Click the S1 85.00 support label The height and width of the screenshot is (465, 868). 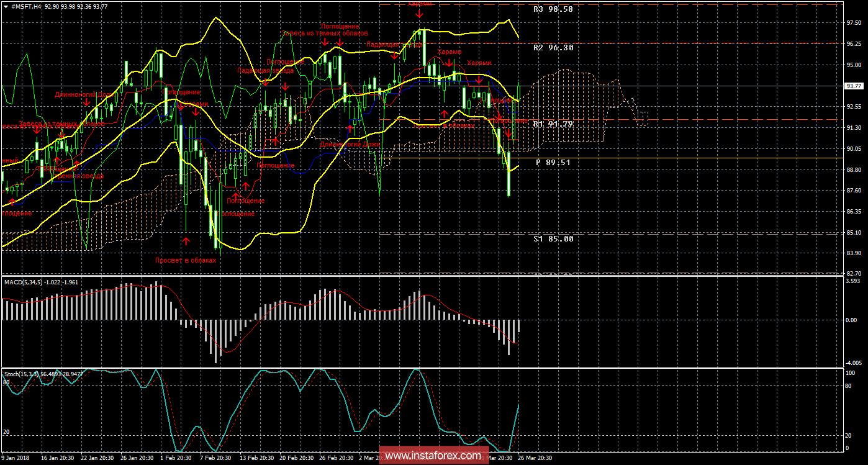pyautogui.click(x=553, y=239)
